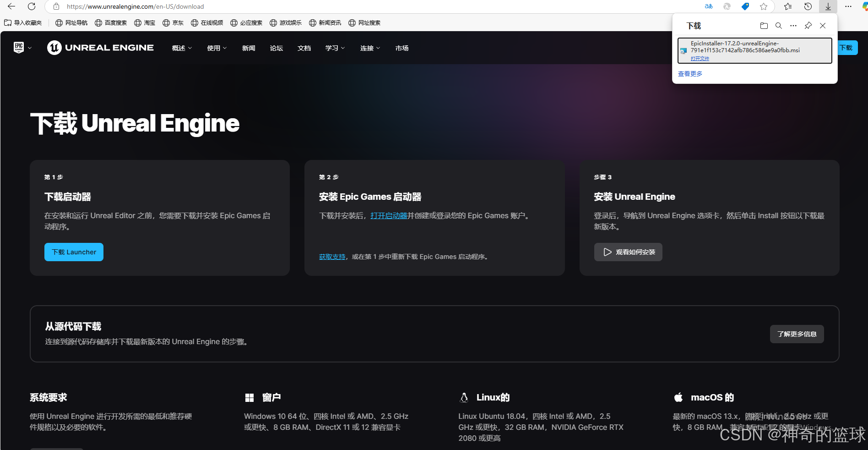Image resolution: width=868 pixels, height=450 pixels.
Task: Expand Epic Games dropdown chevron
Action: (x=30, y=48)
